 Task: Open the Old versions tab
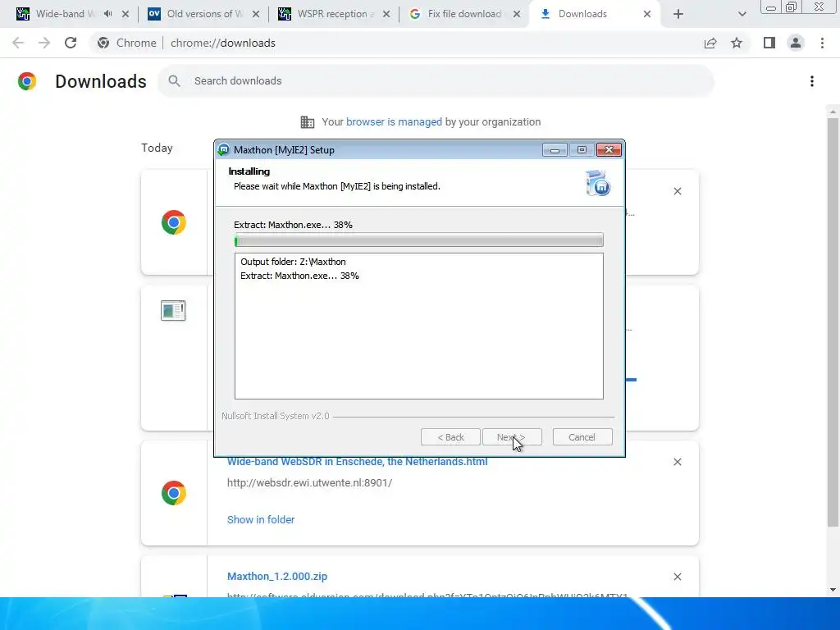(x=203, y=14)
